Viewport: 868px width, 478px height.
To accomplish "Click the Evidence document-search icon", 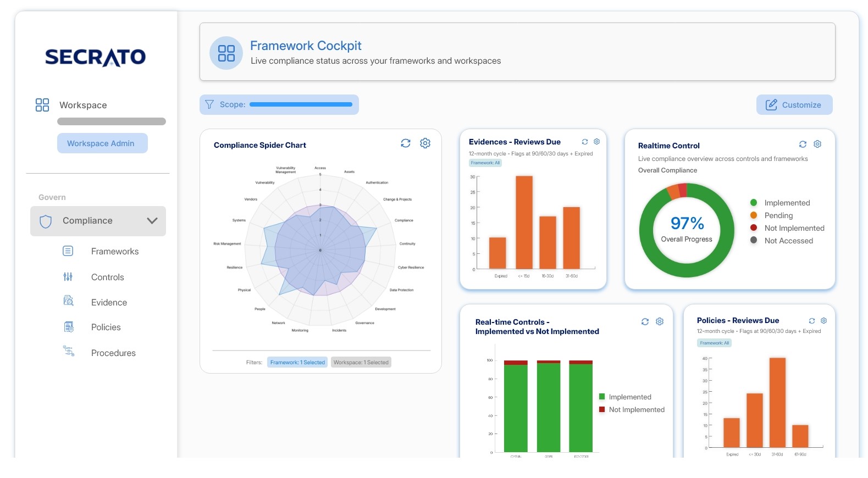I will pos(68,301).
